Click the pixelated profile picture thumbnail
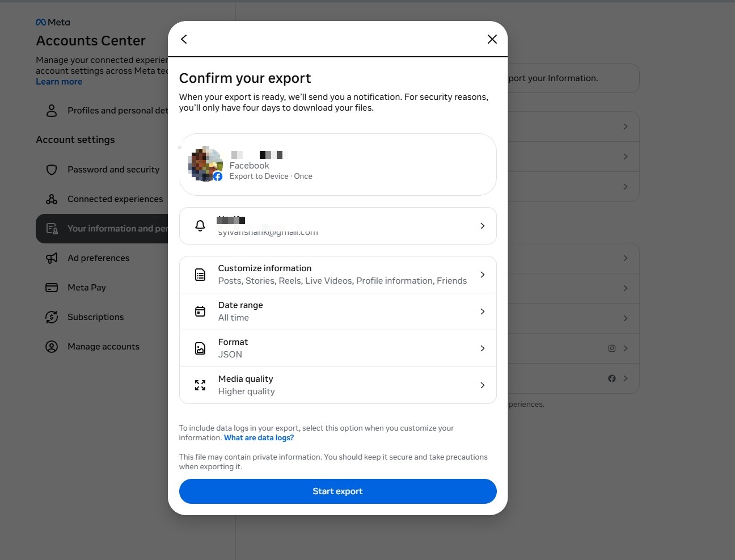Screen dimensions: 735x560 205,164
